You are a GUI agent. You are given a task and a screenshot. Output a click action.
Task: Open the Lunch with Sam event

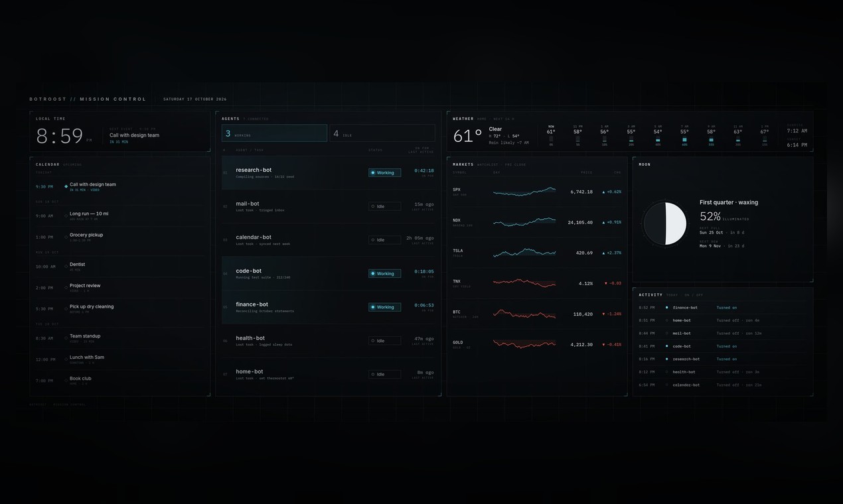point(120,359)
